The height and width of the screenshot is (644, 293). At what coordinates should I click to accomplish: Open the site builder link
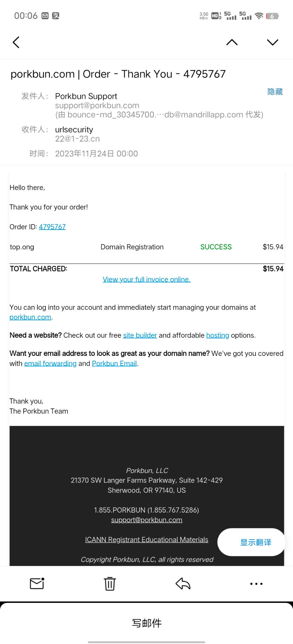point(140,335)
